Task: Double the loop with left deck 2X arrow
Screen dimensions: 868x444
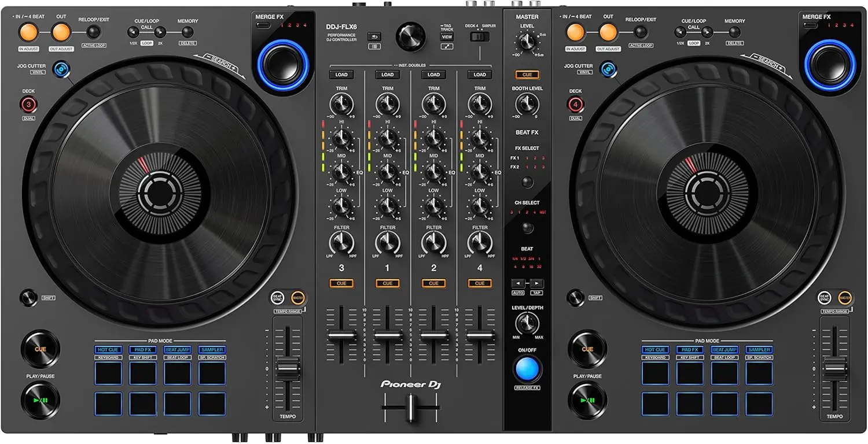Action: (x=160, y=32)
